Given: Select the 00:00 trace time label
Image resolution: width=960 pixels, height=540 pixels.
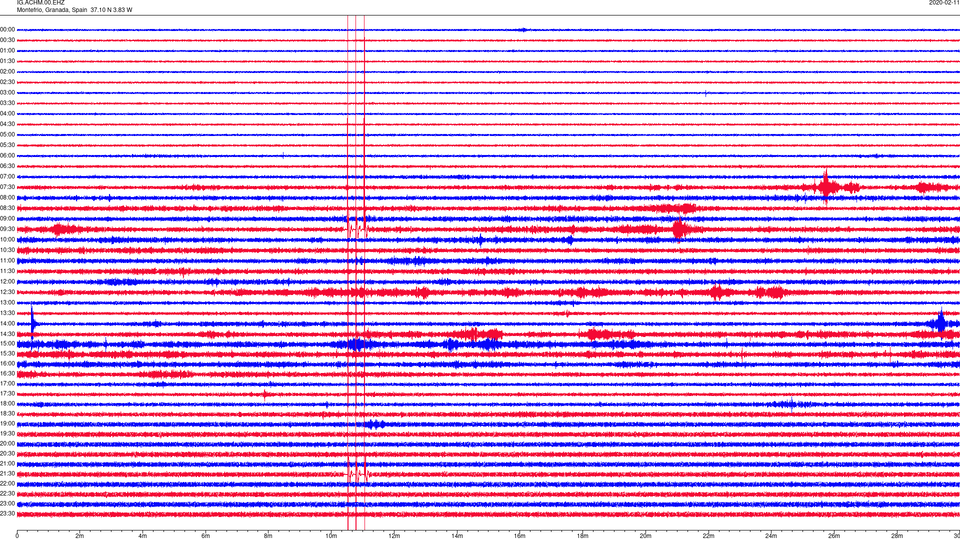Looking at the screenshot, I should [x=8, y=29].
